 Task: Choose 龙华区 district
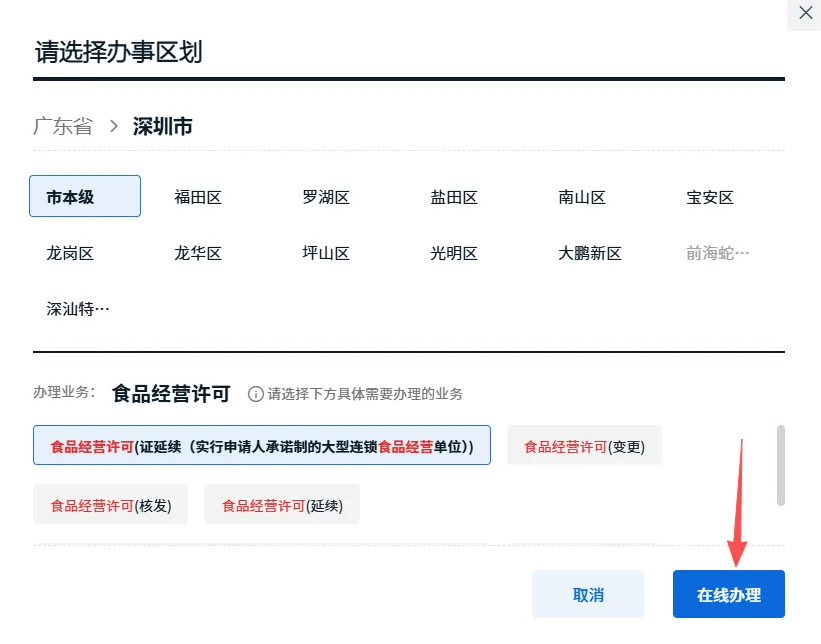tap(198, 253)
